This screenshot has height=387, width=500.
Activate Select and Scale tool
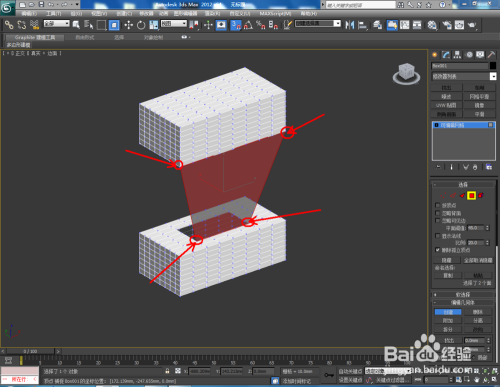click(x=154, y=25)
